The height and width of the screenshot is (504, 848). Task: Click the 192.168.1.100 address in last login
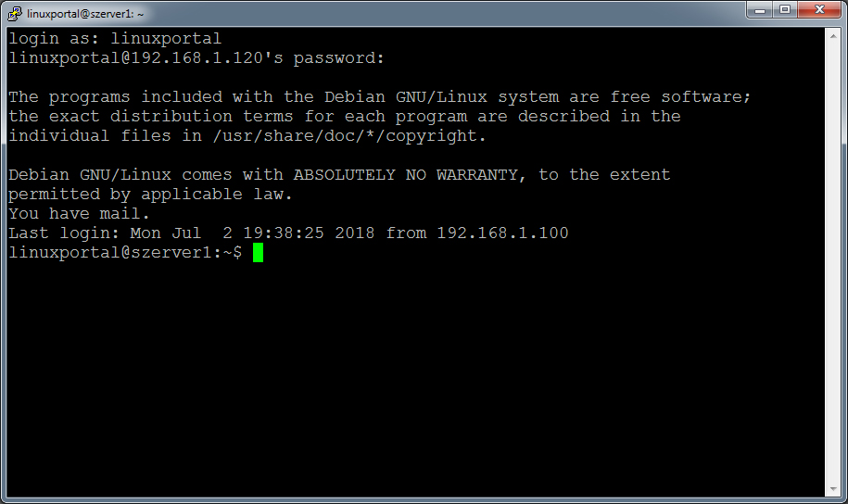click(502, 233)
